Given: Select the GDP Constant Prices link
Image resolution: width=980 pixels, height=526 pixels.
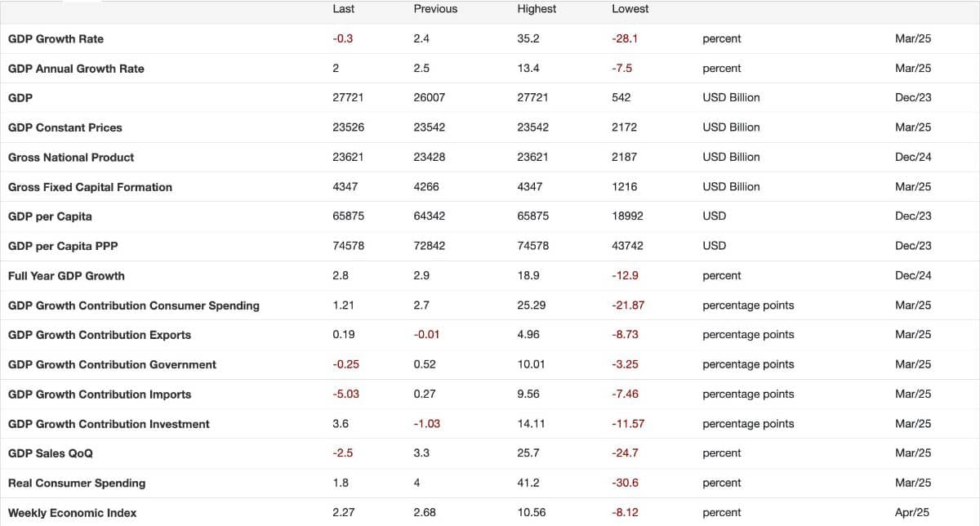Looking at the screenshot, I should pos(65,127).
